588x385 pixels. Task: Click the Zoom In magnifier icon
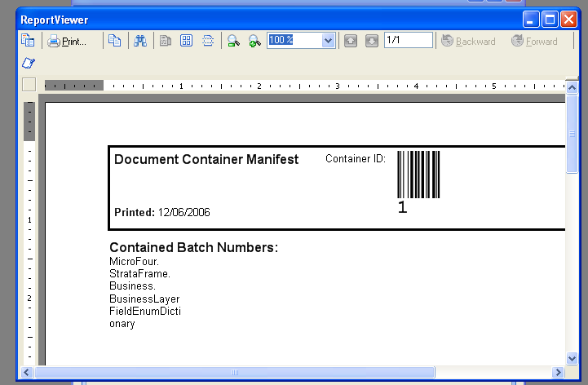254,41
